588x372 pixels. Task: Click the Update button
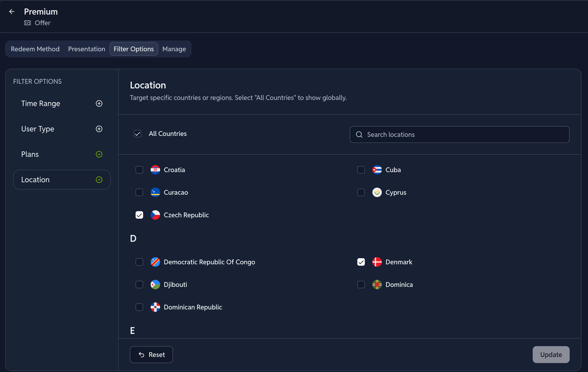point(551,354)
